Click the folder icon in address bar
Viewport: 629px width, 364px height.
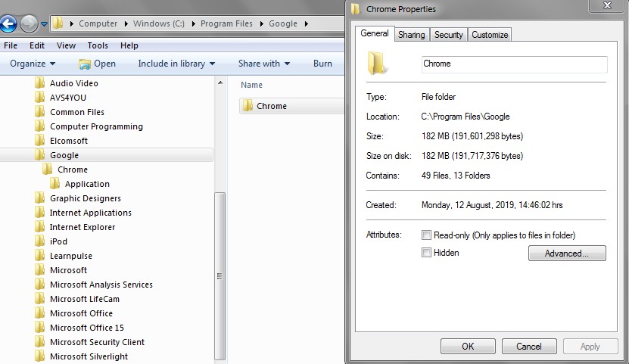58,23
